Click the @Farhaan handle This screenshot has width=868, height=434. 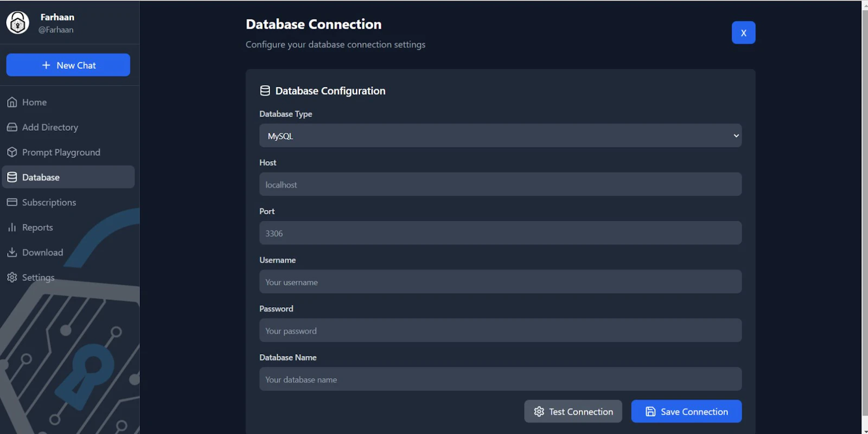pos(56,30)
